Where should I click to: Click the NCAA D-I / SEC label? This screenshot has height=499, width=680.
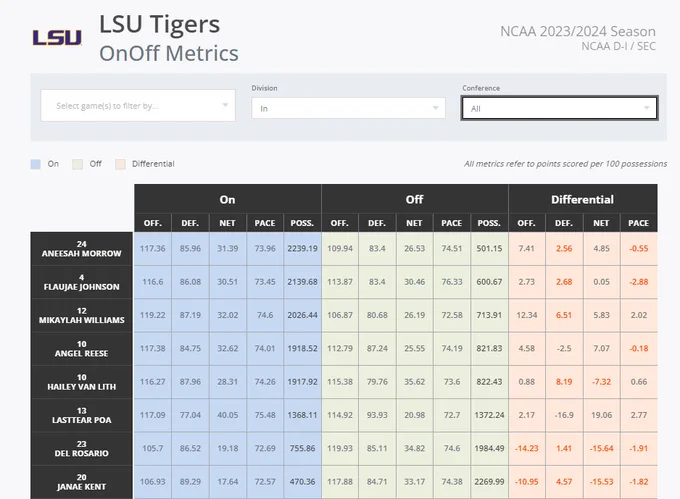(x=618, y=46)
